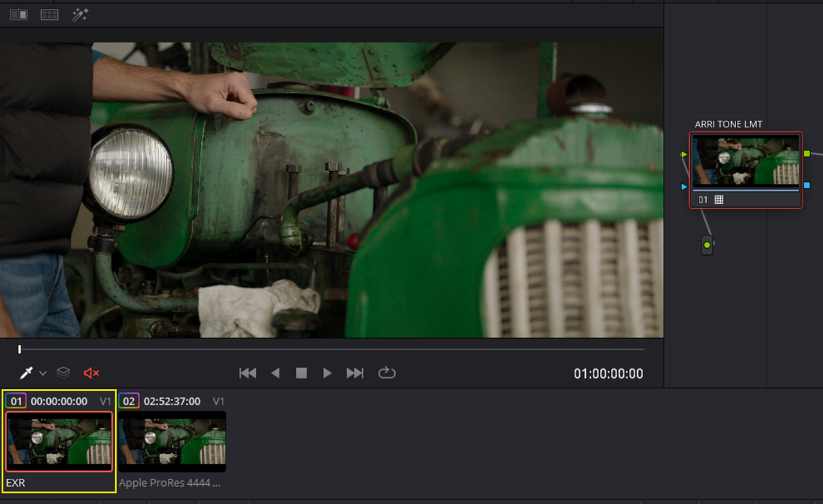Screen dimensions: 823x504
Task: Click the viewer timecode 01:00:00:00
Action: (x=608, y=373)
